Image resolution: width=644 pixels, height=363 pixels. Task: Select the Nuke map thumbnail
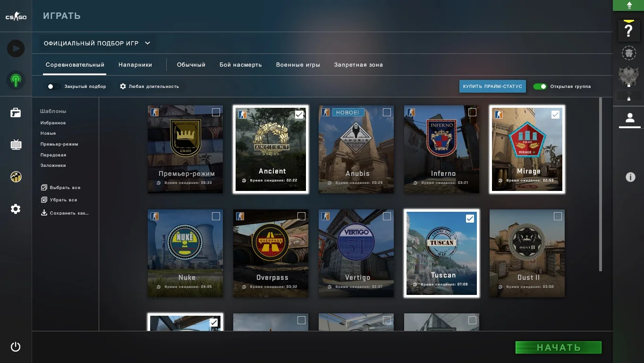coord(185,253)
